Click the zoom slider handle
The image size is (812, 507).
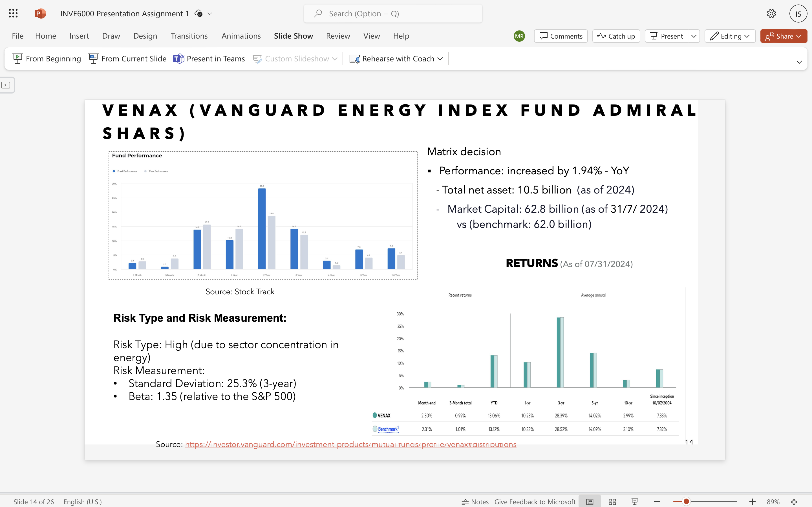[x=686, y=502]
